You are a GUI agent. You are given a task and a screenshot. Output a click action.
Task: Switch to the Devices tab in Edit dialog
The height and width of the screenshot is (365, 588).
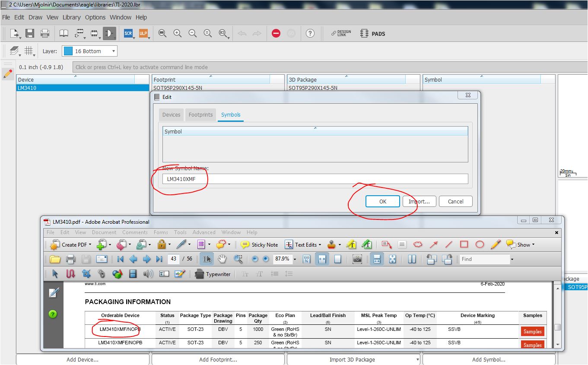click(171, 114)
